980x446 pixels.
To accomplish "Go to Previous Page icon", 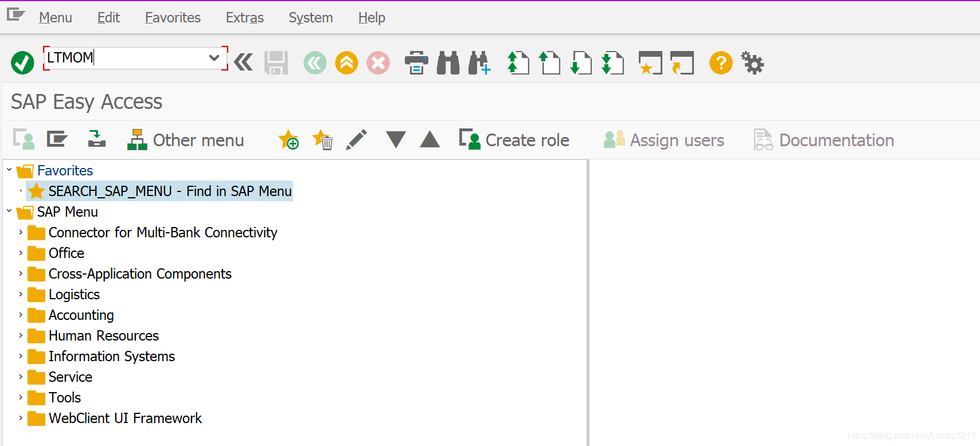I will 549,62.
